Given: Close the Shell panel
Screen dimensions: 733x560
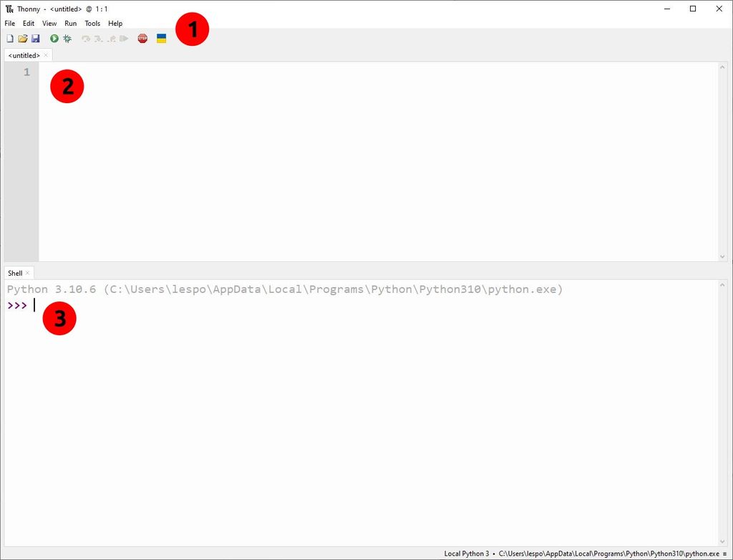Looking at the screenshot, I should pos(27,273).
